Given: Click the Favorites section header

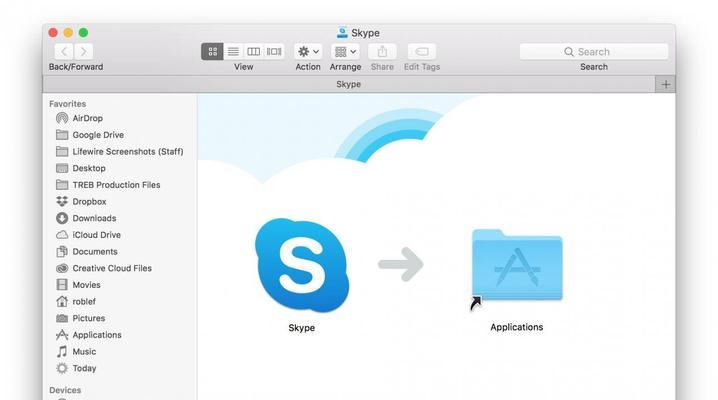Looking at the screenshot, I should [68, 104].
